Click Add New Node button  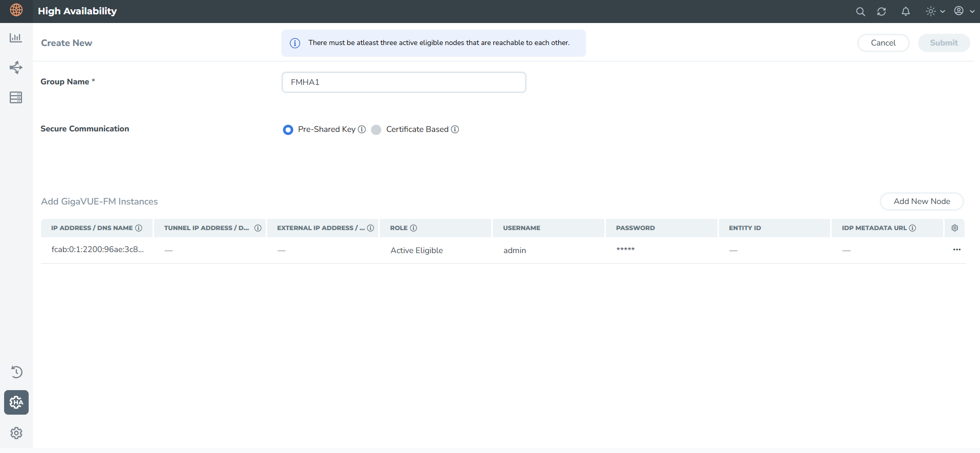(x=921, y=201)
